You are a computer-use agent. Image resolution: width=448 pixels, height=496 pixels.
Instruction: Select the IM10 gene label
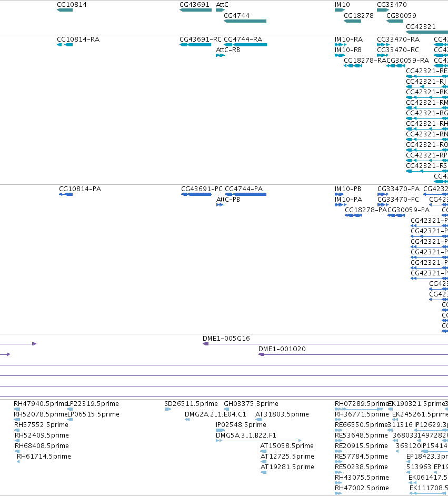click(342, 5)
